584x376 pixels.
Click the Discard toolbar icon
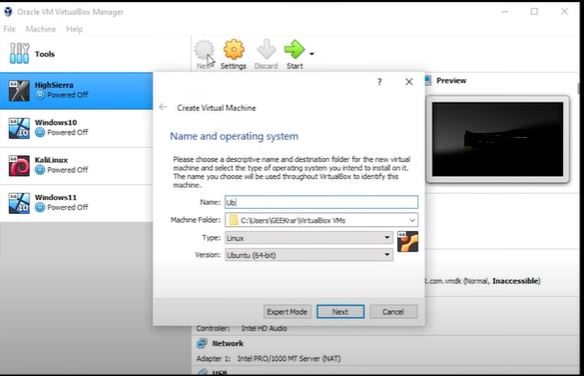coord(266,49)
